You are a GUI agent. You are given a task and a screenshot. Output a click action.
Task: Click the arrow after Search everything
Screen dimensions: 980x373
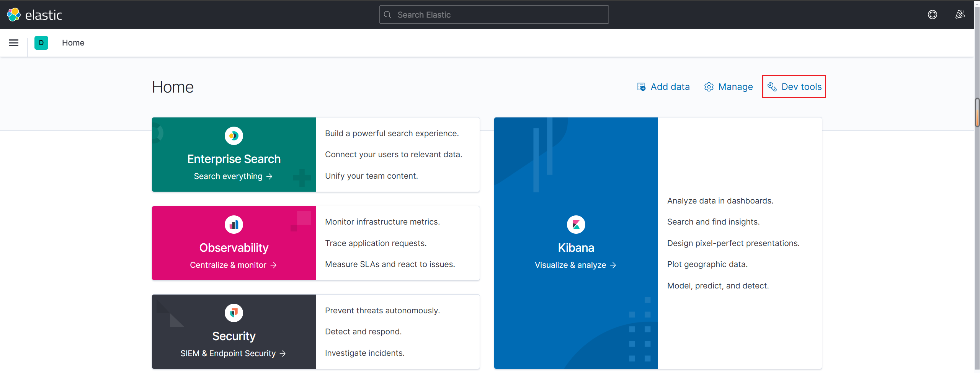(269, 176)
